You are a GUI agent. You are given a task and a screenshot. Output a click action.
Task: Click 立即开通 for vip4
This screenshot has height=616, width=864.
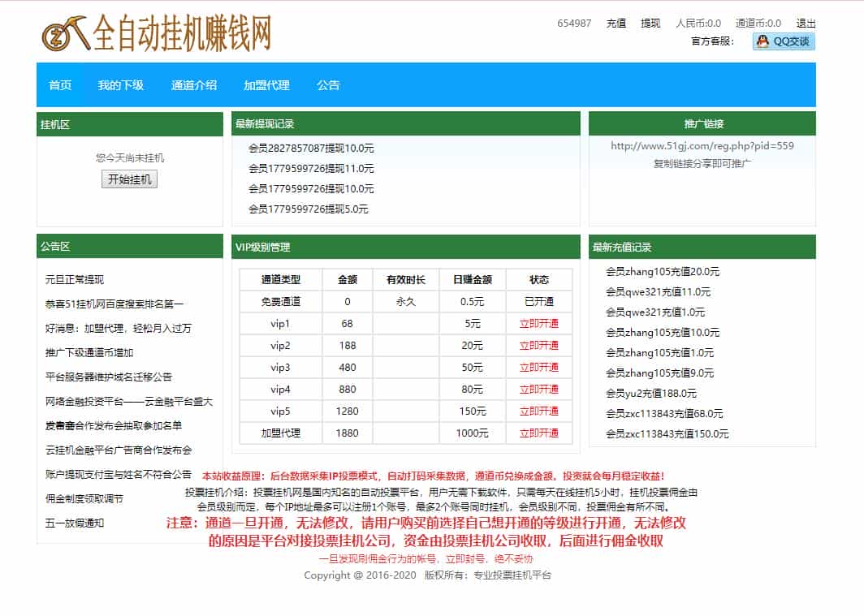pyautogui.click(x=539, y=390)
